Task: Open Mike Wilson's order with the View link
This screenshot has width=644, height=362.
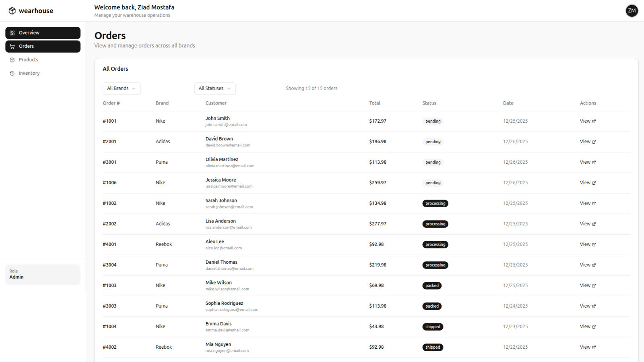Action: 585,285
